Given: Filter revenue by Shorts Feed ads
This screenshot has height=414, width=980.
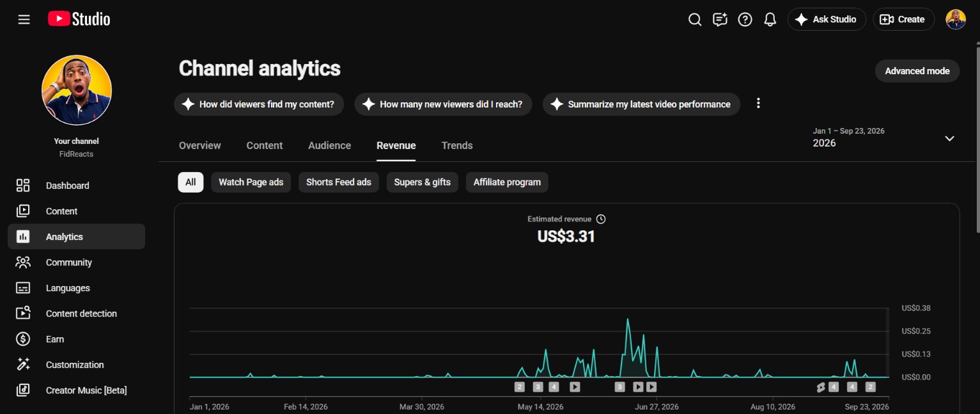Looking at the screenshot, I should pyautogui.click(x=339, y=182).
